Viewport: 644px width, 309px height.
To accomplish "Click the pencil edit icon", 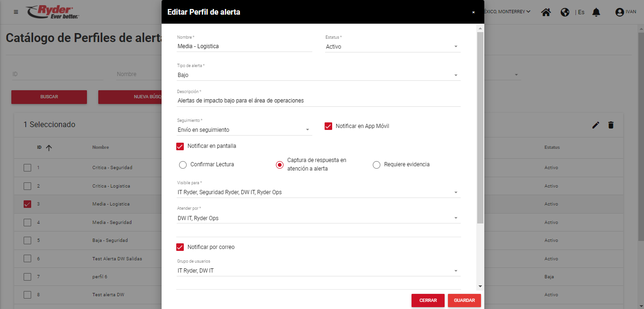I will tap(596, 125).
